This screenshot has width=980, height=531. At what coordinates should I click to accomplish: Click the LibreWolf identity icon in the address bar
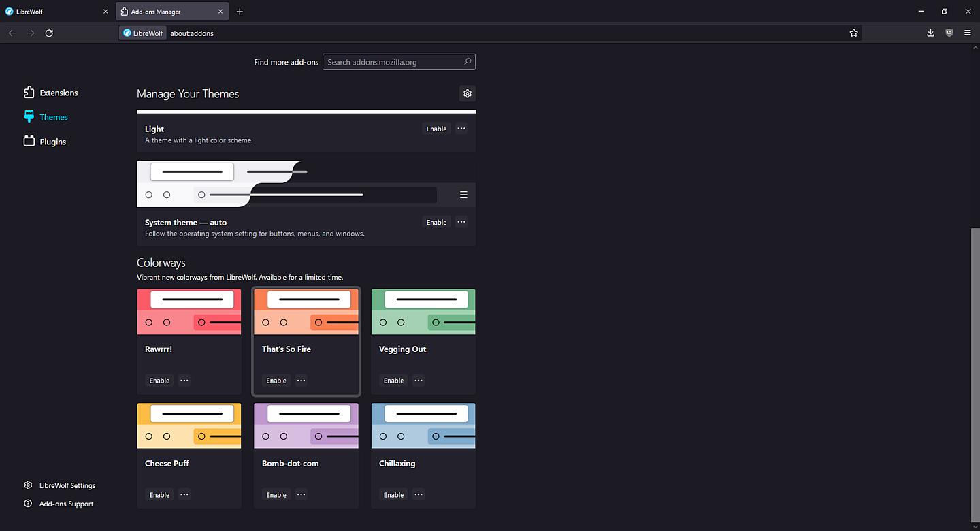[x=143, y=33]
